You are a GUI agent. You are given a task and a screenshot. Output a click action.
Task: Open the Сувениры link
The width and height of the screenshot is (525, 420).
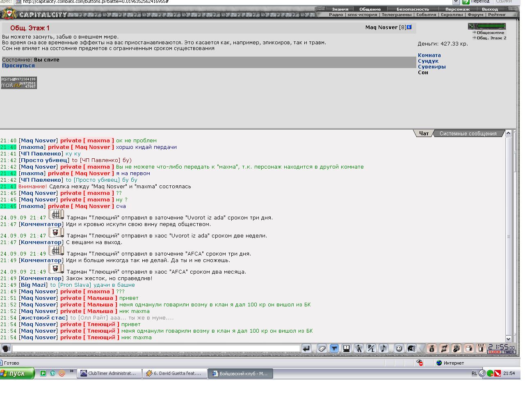(432, 67)
